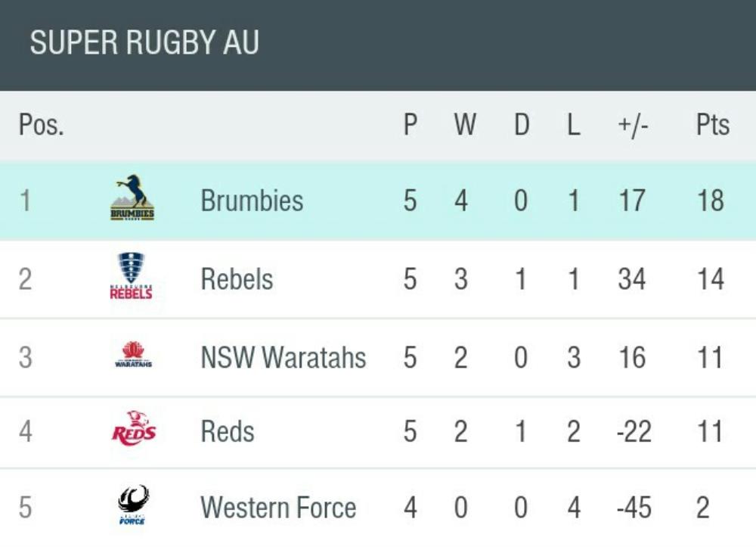This screenshot has height=547, width=756.
Task: Click Western Force points difference -45
Action: coord(634,508)
